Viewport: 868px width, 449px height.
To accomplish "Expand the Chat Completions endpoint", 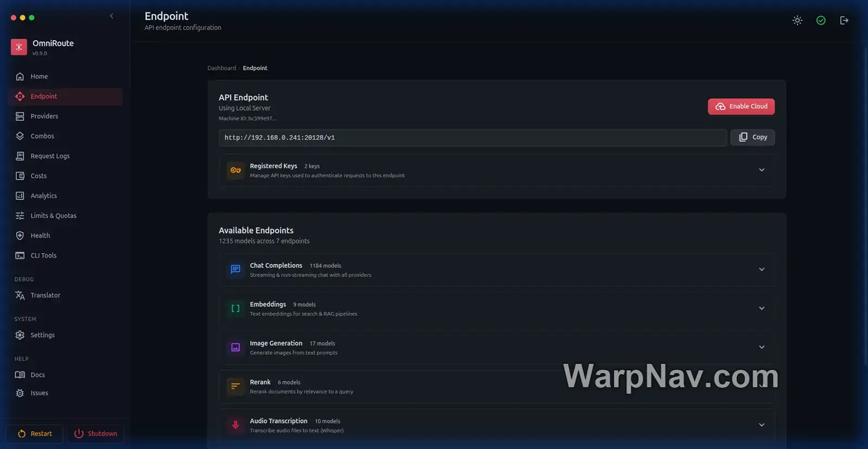I will pos(762,270).
